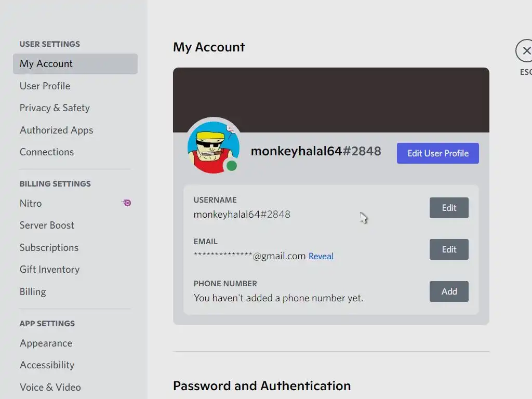This screenshot has height=399, width=532.
Task: Click the My Account page heading
Action: (209, 47)
